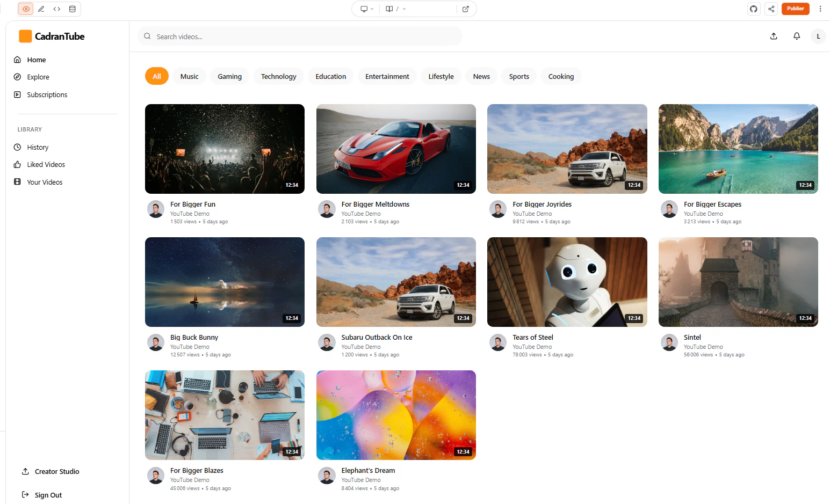The image size is (830, 504).
Task: Click YouTube Demo under For Bigger Escapes
Action: click(703, 214)
